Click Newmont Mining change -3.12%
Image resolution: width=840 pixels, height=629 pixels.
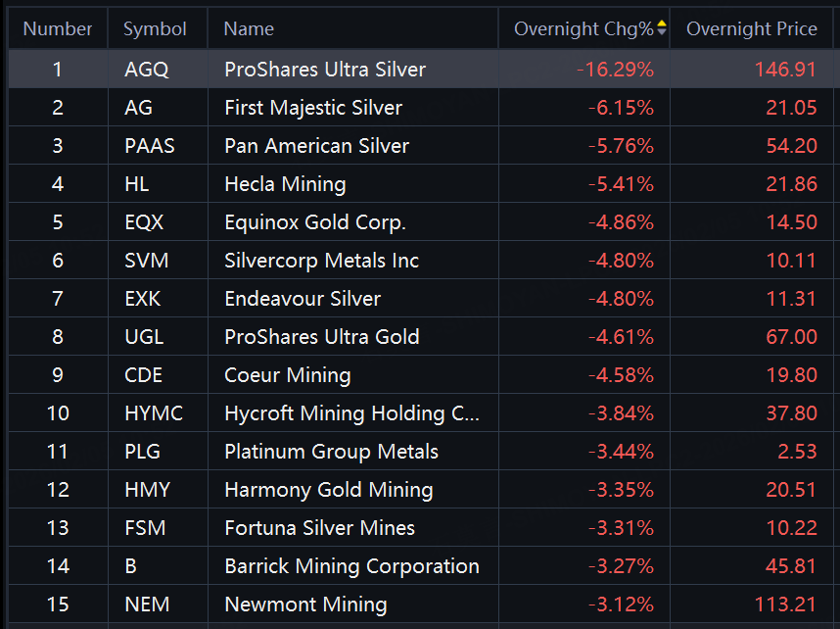621,605
